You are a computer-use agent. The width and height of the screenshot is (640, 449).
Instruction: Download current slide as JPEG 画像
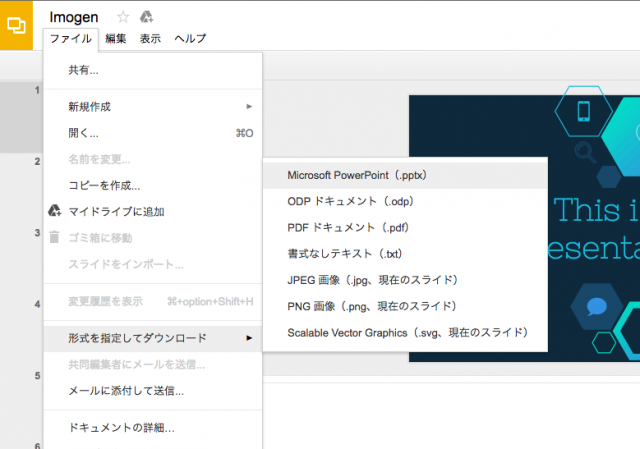[405, 280]
